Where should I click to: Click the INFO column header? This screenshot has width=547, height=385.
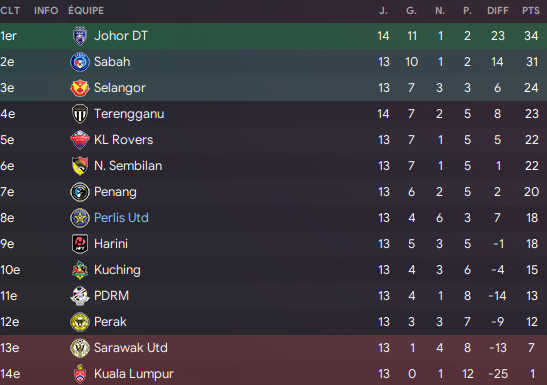point(46,11)
